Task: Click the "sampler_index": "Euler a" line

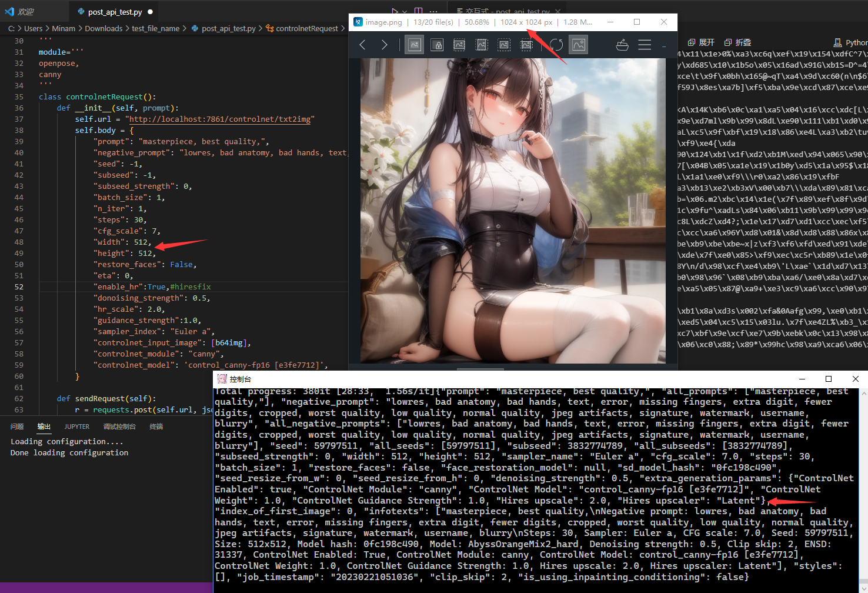Action: [153, 331]
